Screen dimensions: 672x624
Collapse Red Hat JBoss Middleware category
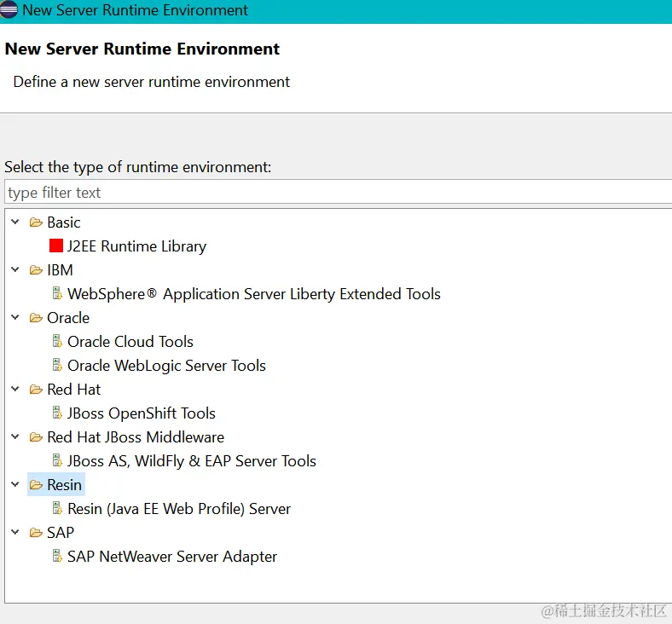15,436
